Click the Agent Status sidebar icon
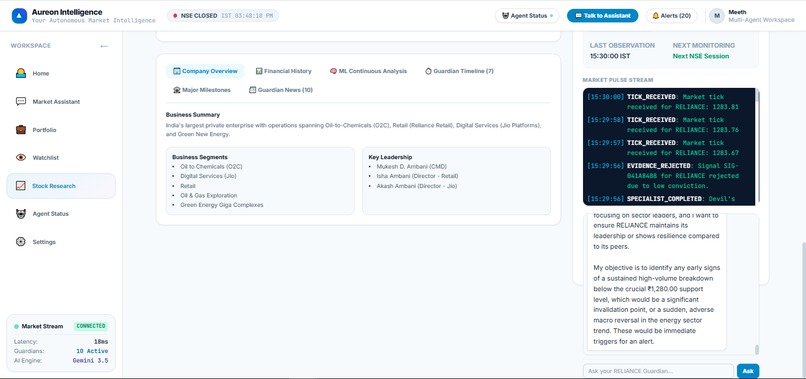The width and height of the screenshot is (806, 379). coord(21,213)
